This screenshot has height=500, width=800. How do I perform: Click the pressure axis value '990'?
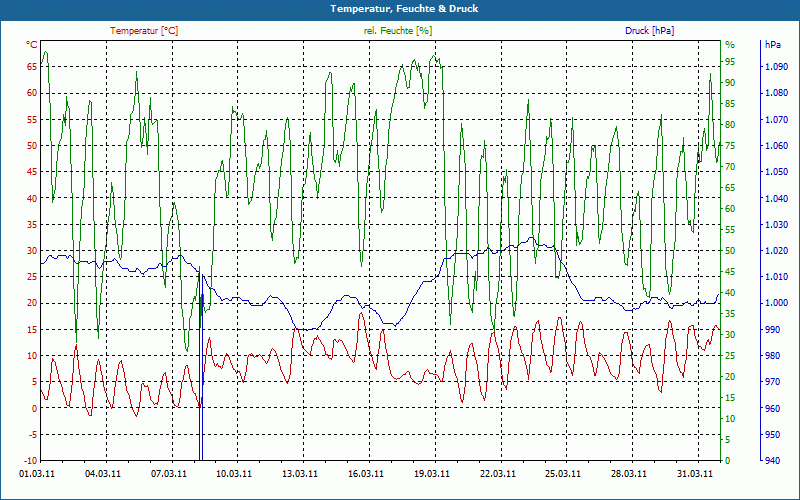click(x=773, y=330)
